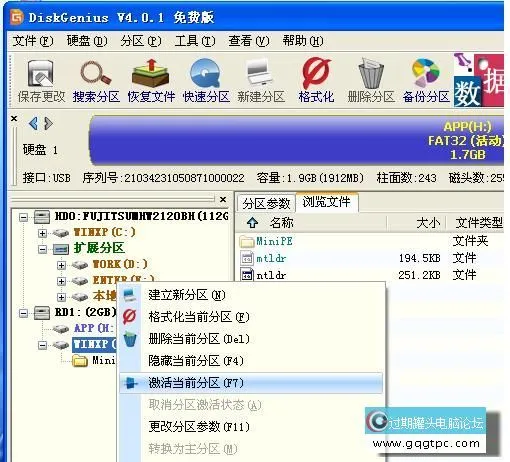Sort files by 大小 column header
The width and height of the screenshot is (510, 462).
click(x=428, y=223)
